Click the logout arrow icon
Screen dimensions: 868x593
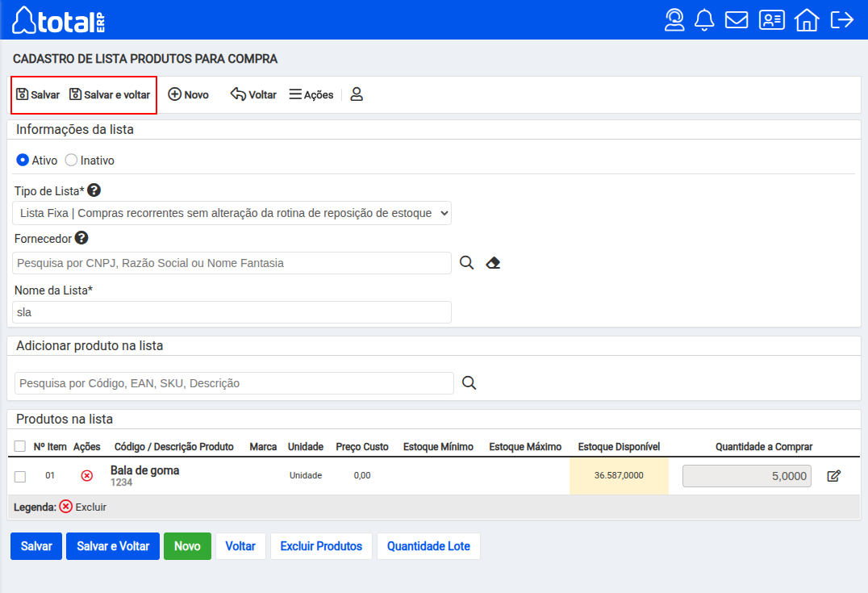[x=841, y=19]
